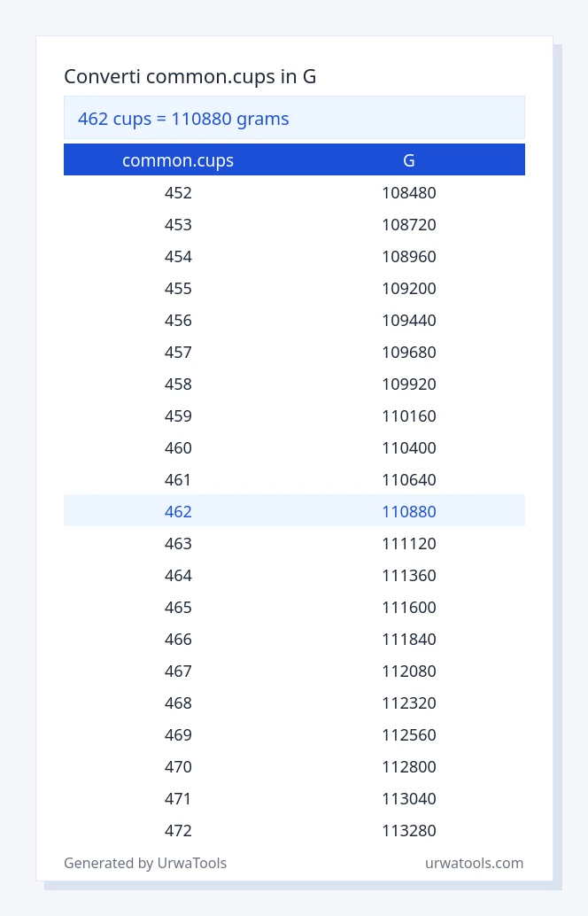The height and width of the screenshot is (916, 588).
Task: Click the 112800 grams value
Action: click(409, 766)
